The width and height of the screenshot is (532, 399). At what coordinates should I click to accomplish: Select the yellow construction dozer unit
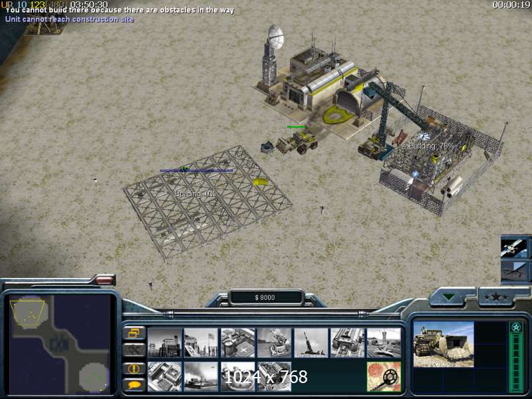point(297,142)
